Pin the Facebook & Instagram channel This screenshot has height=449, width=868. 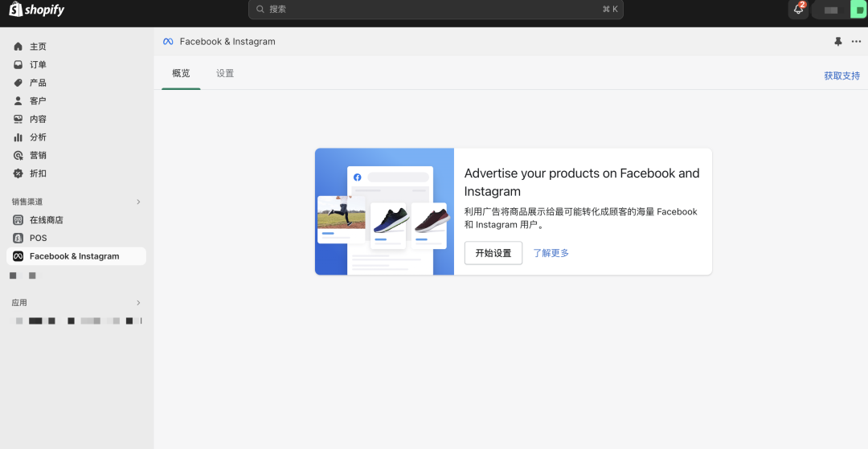pyautogui.click(x=838, y=42)
